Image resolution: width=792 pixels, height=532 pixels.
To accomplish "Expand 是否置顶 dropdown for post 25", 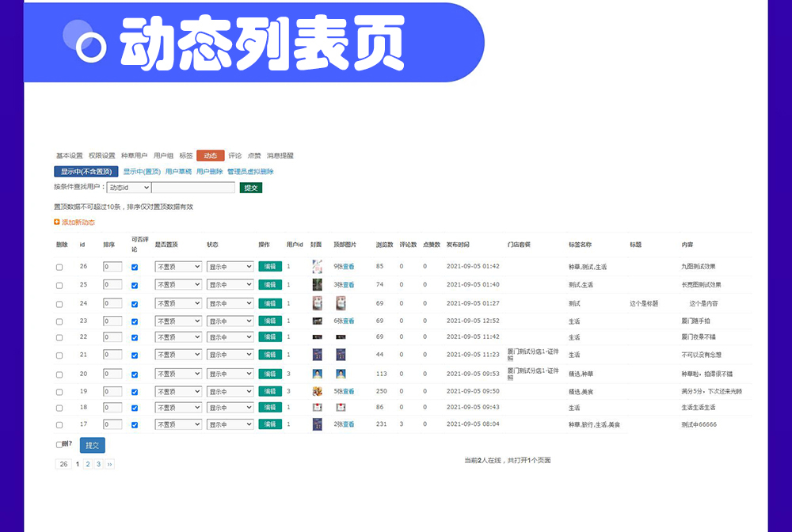I will pyautogui.click(x=178, y=285).
